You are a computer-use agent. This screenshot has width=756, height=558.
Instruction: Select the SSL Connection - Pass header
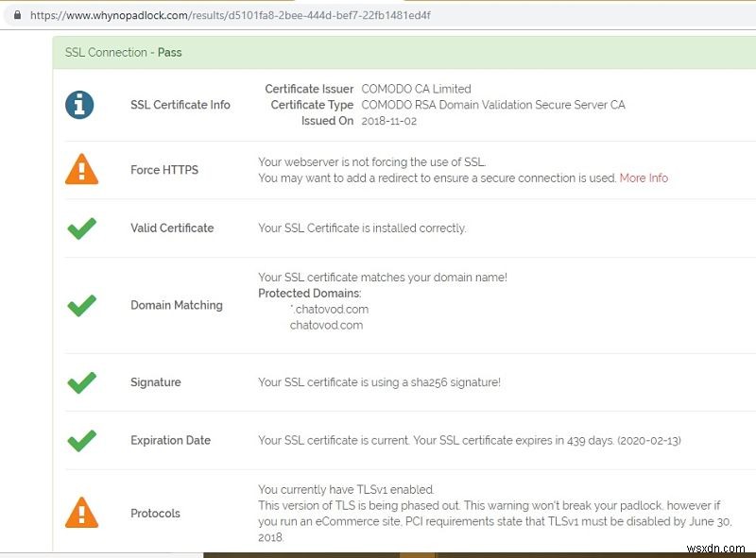(x=123, y=53)
